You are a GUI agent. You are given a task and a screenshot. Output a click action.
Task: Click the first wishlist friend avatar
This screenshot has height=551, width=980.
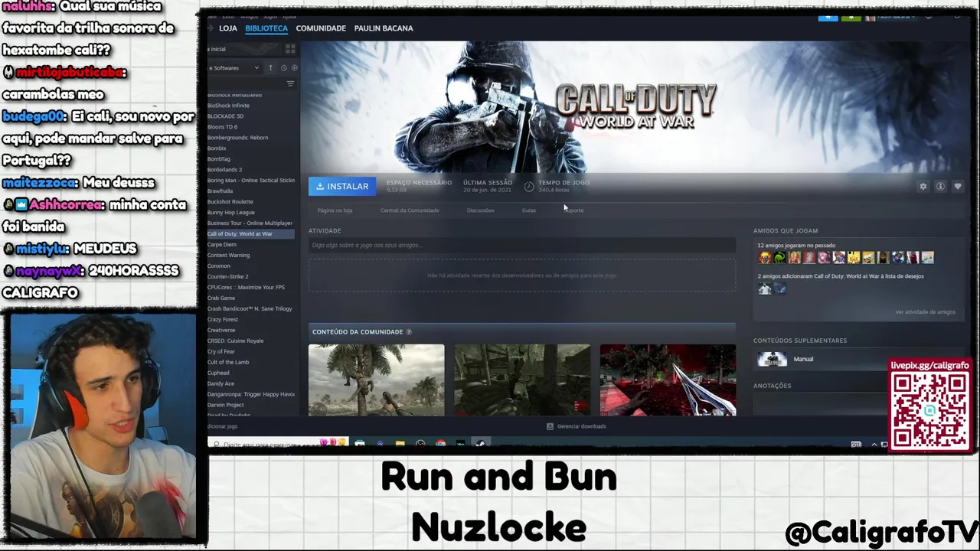click(x=764, y=289)
